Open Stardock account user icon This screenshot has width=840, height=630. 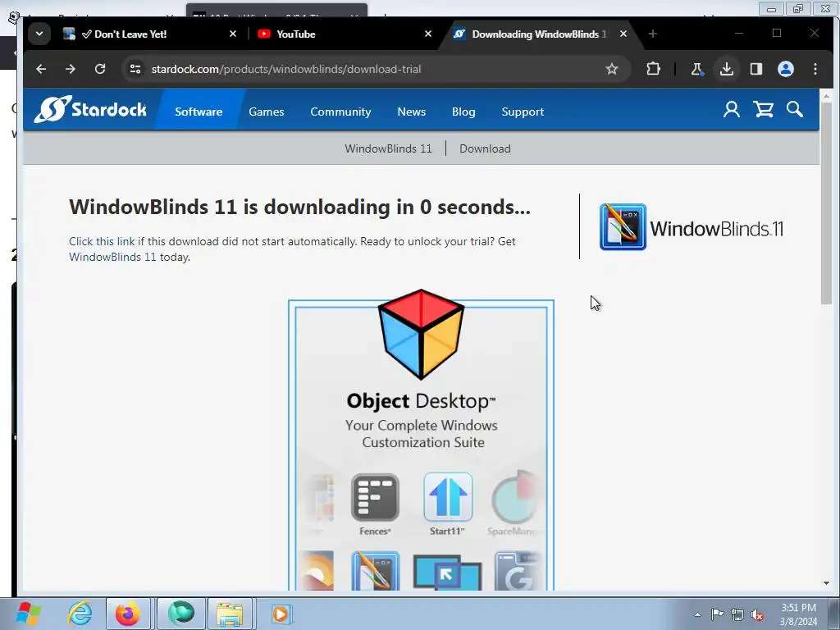click(x=731, y=109)
